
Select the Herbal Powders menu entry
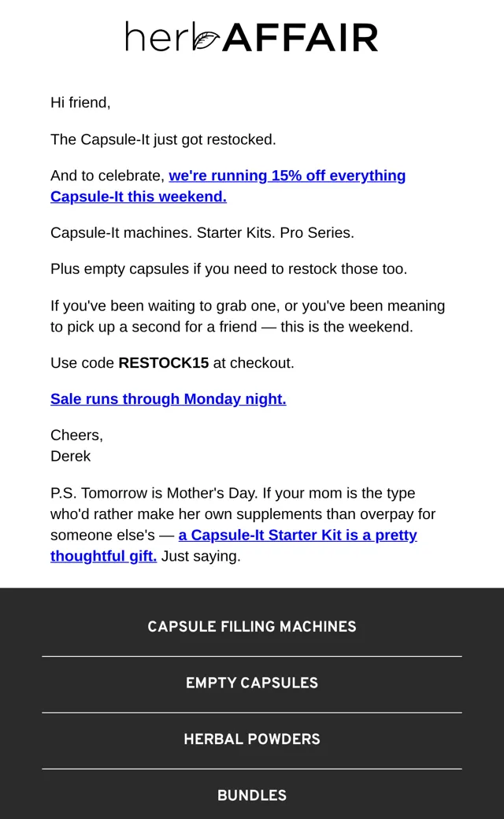(x=252, y=739)
